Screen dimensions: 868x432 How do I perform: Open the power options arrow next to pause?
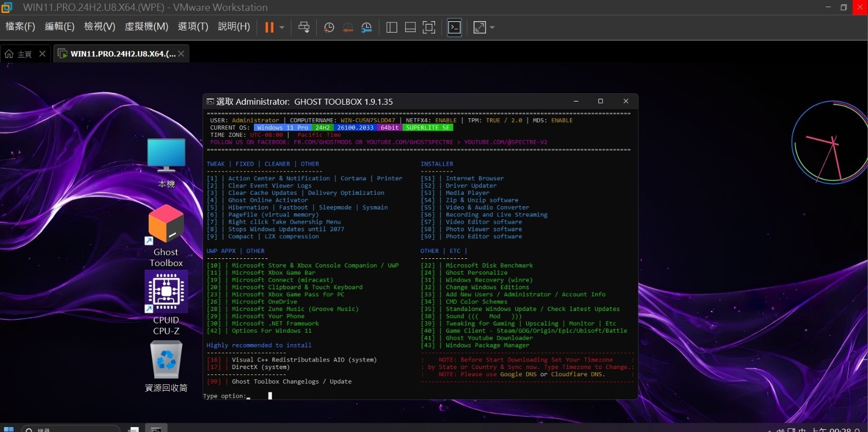(282, 27)
